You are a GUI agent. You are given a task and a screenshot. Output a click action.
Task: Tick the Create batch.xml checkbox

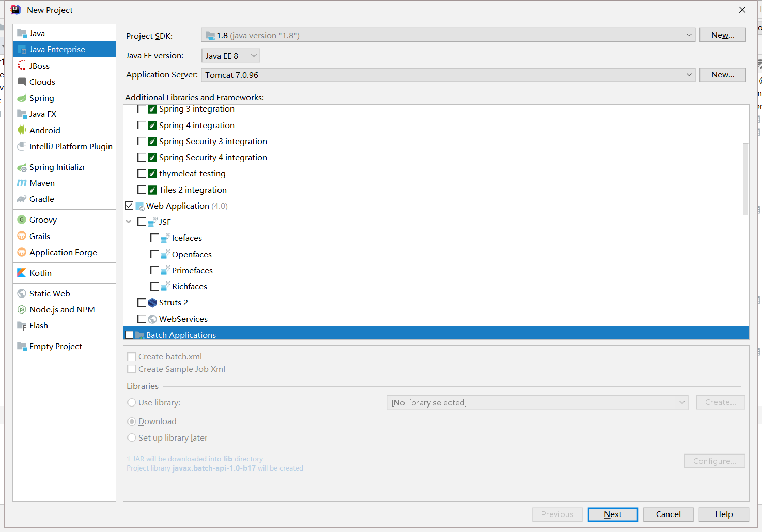[x=132, y=357]
